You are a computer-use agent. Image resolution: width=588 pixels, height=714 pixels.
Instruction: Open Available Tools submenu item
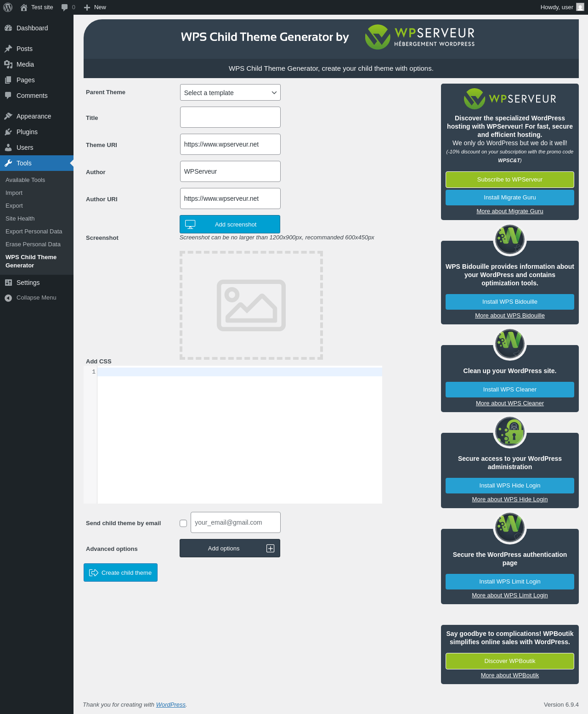25,180
